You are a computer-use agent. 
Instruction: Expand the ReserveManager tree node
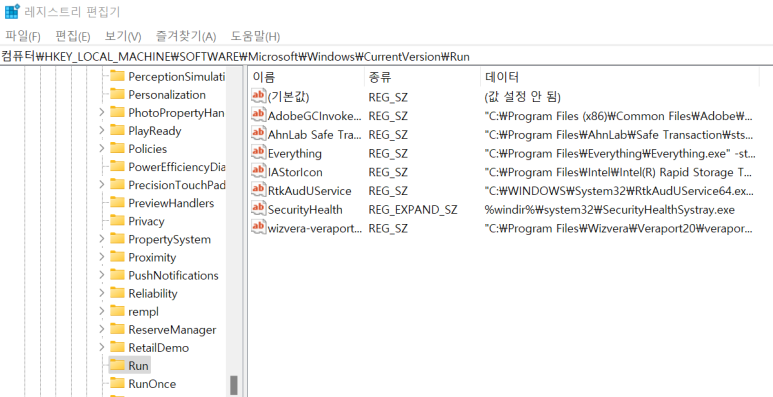tap(102, 329)
